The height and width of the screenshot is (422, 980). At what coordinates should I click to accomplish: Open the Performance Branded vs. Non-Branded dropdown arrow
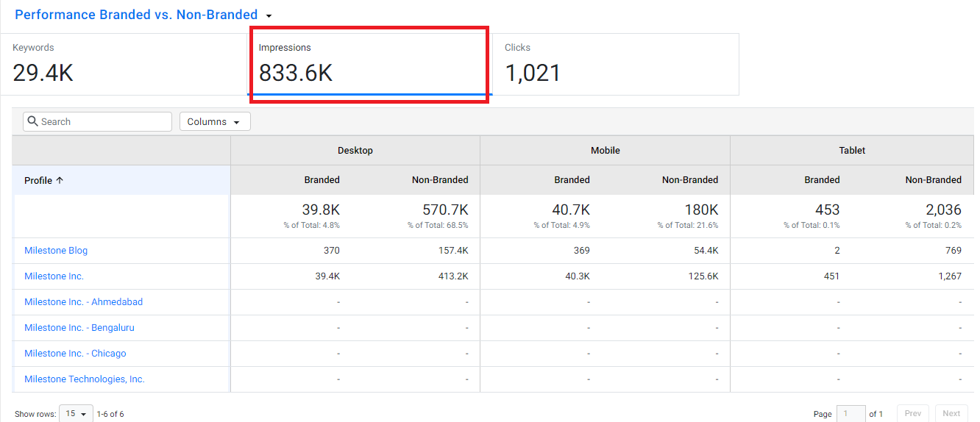[x=269, y=15]
